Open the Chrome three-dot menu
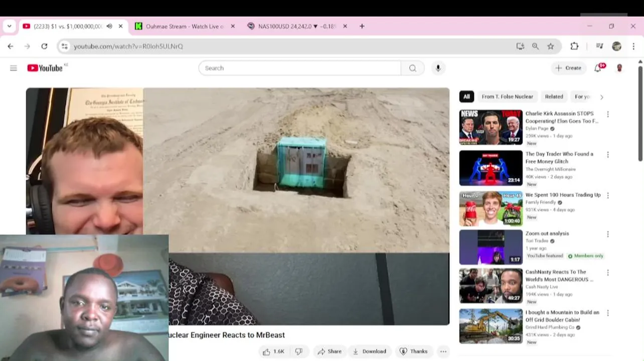 [x=633, y=46]
